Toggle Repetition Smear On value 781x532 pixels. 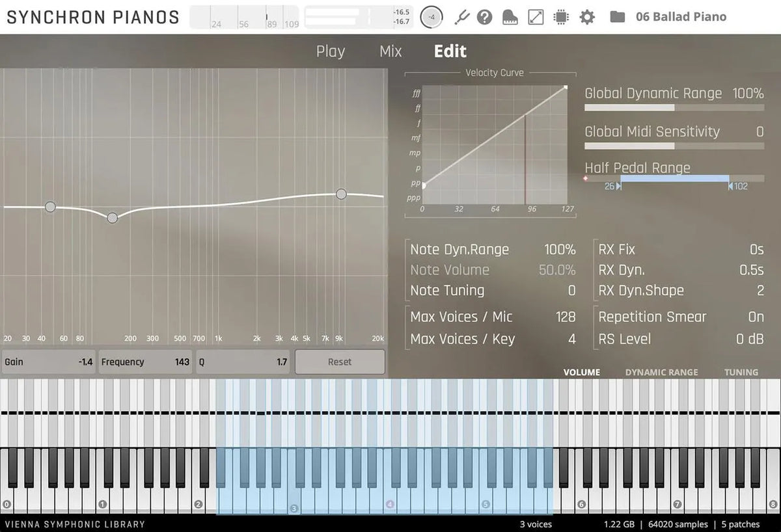click(x=756, y=317)
